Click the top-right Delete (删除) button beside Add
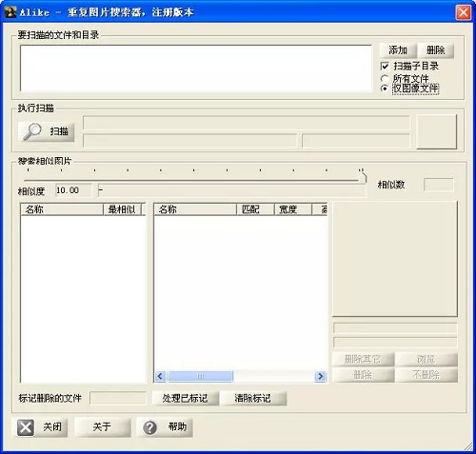Screen dimensions: 476x454 [x=435, y=50]
